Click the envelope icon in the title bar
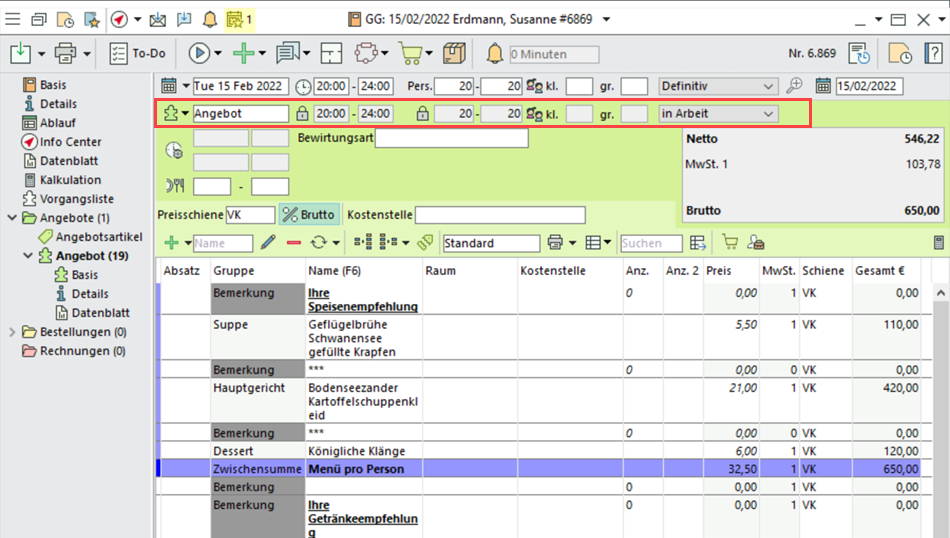This screenshot has width=950, height=538. 157,19
